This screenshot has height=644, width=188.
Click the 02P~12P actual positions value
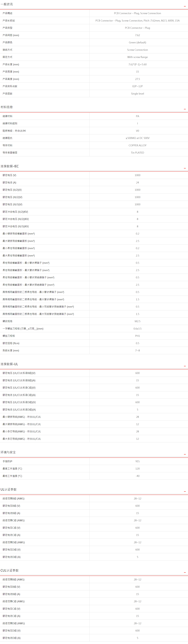[x=137, y=86]
